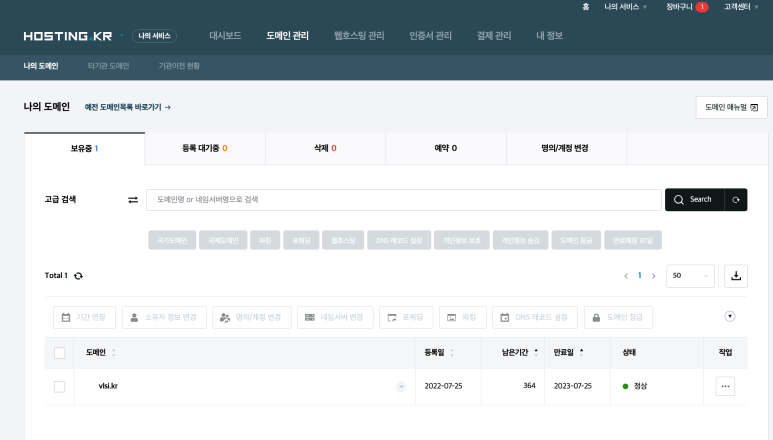Open the 50 per-page dropdown
The width and height of the screenshot is (773, 440).
point(690,276)
